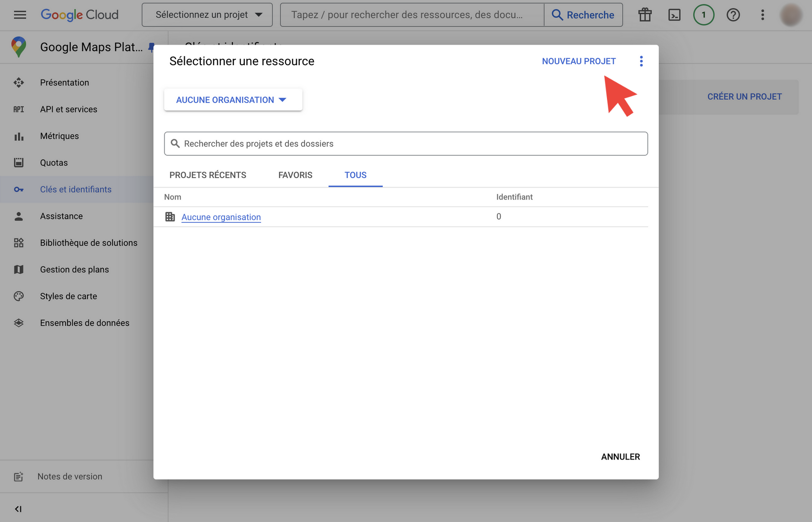Select Clés et identifiants in sidebar
Viewport: 812px width, 522px height.
[77, 189]
